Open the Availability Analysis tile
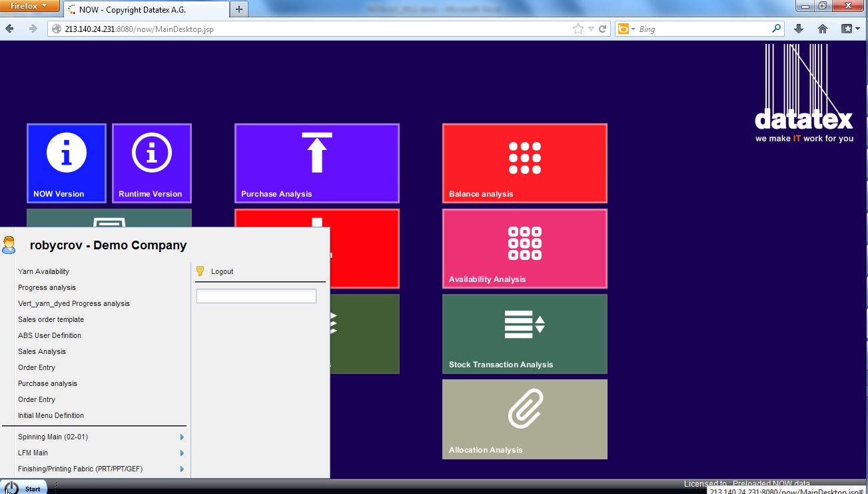The width and height of the screenshot is (868, 494). (524, 248)
